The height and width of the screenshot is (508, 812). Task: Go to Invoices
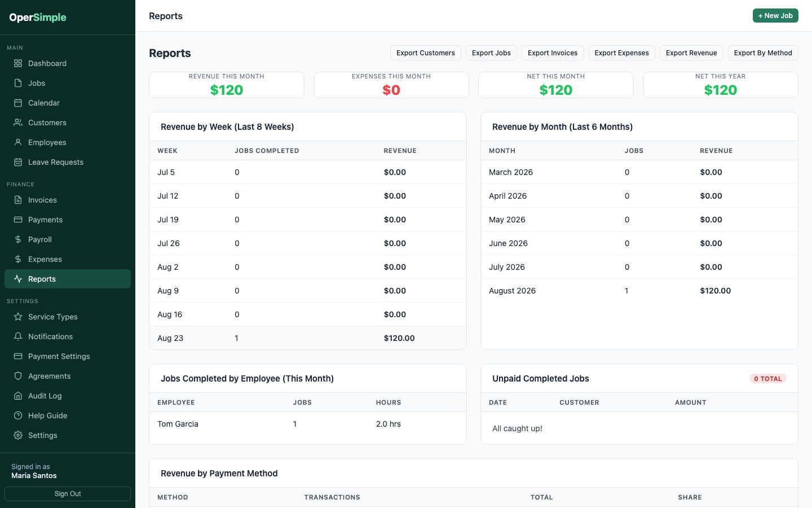[x=68, y=200]
